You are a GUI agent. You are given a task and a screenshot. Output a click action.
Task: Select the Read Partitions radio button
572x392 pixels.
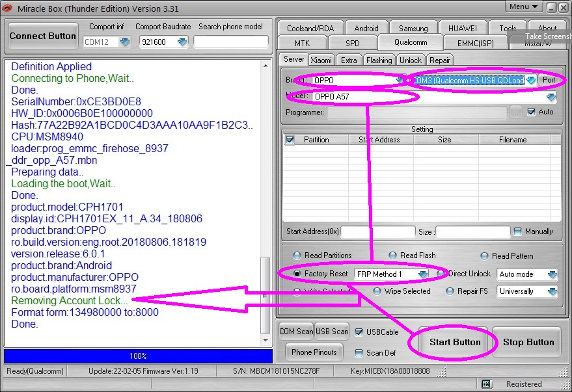297,255
